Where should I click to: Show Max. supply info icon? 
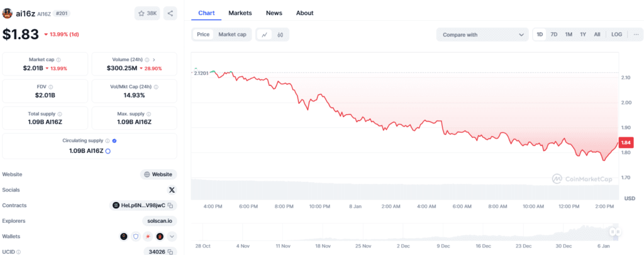148,114
